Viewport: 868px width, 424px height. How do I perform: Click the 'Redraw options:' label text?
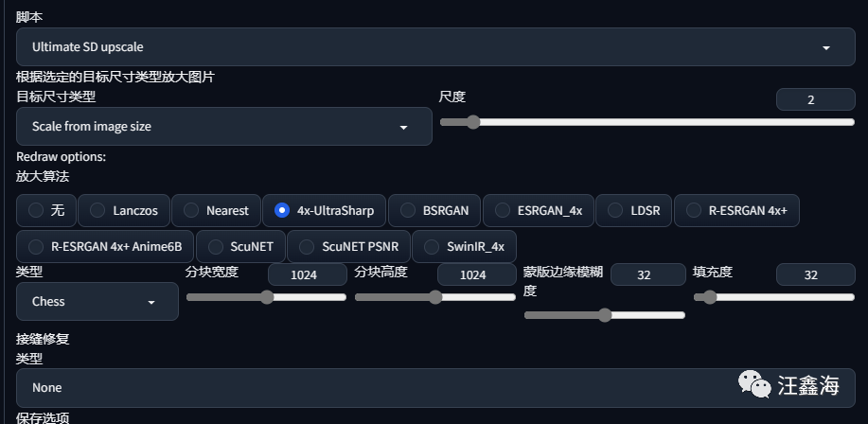pyautogui.click(x=61, y=157)
